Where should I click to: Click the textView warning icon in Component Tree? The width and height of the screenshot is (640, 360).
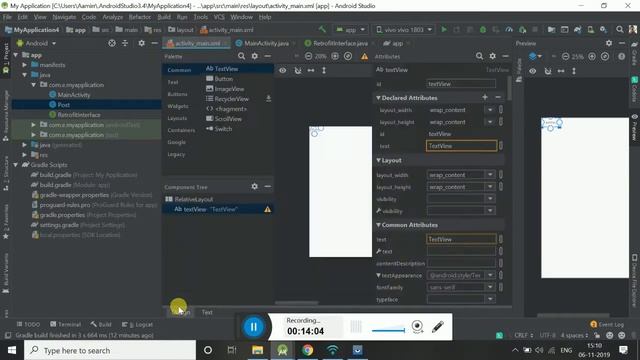click(x=267, y=209)
